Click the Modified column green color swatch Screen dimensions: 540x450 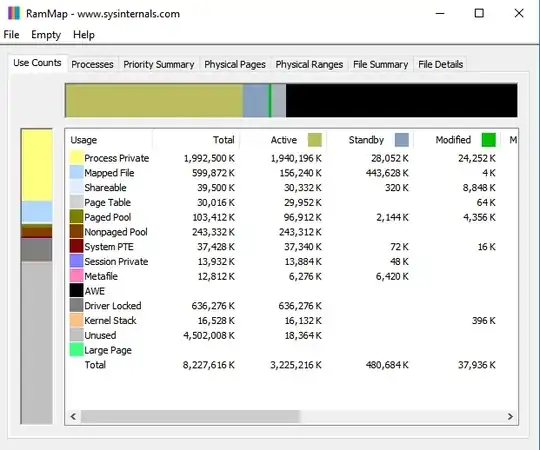point(489,140)
